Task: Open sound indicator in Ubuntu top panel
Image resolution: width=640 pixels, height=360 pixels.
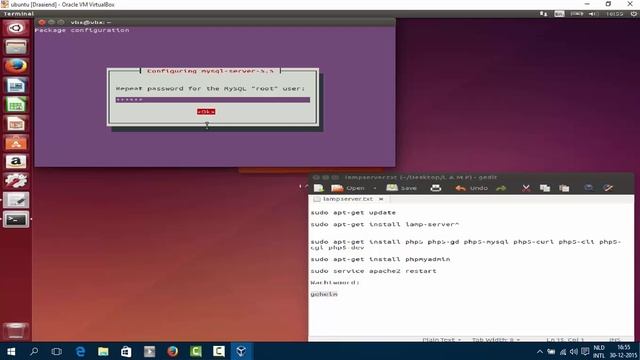Action: pos(593,14)
